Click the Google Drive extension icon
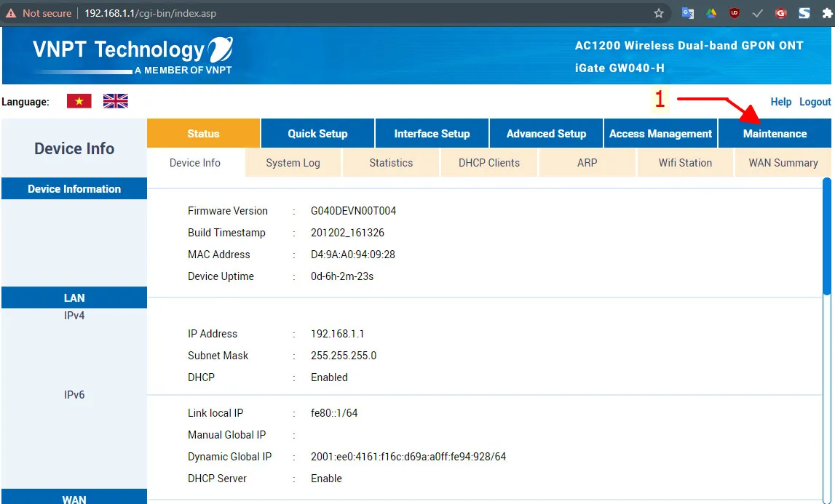This screenshot has height=504, width=835. coord(711,13)
